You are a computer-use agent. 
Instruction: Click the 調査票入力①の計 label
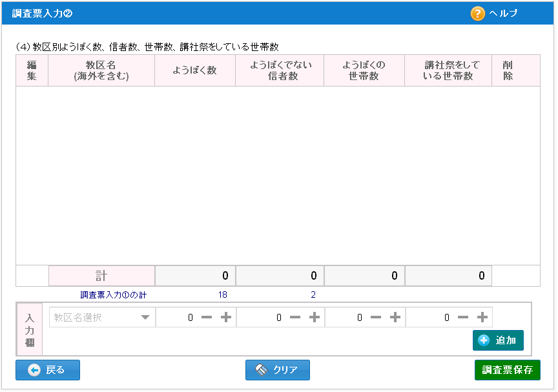point(114,296)
